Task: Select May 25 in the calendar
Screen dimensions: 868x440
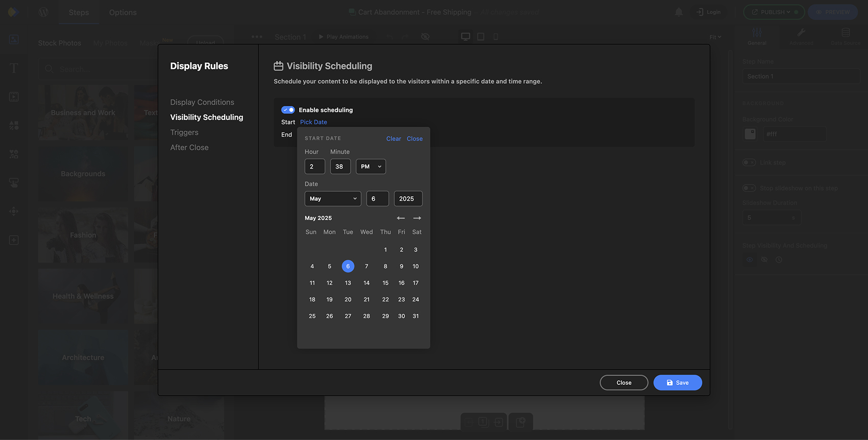Action: tap(312, 316)
